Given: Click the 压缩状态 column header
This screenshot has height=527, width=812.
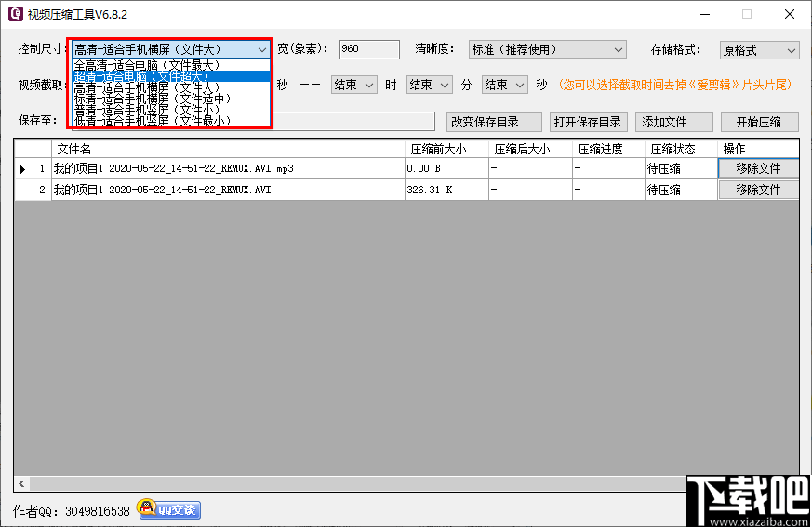Looking at the screenshot, I should tap(681, 149).
